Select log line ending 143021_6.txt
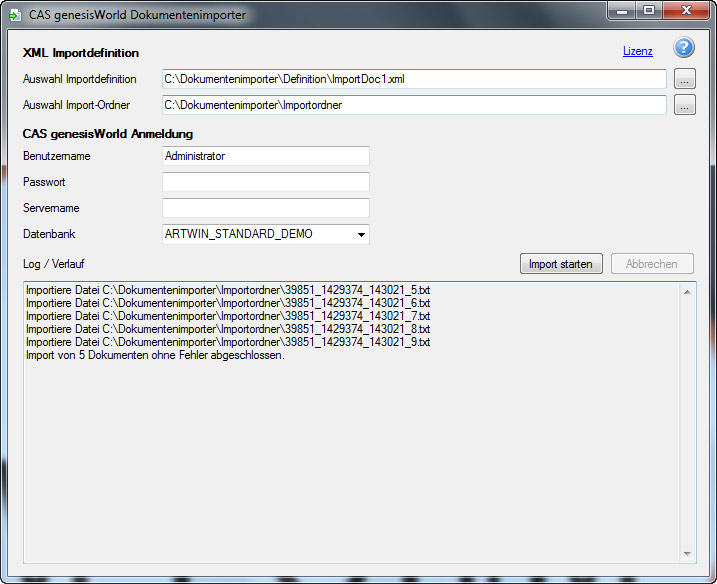 tap(228, 303)
